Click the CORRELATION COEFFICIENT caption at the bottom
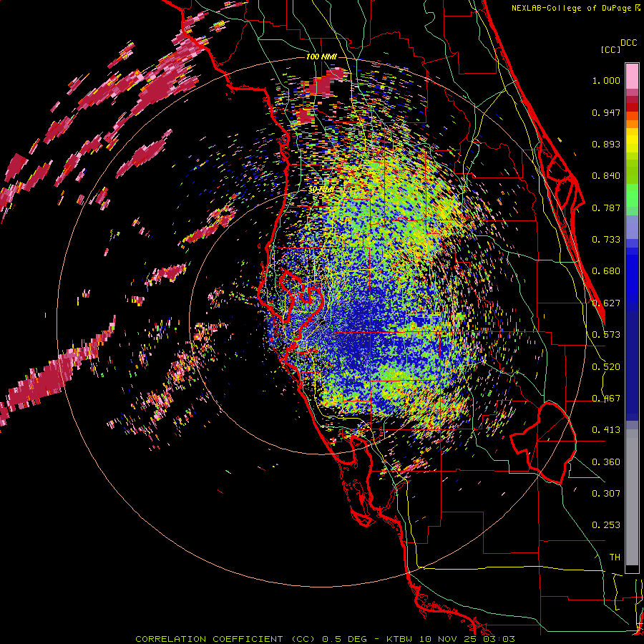 coord(325,639)
